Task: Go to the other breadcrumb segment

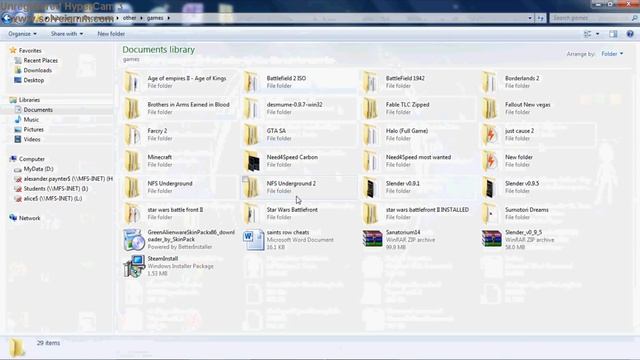Action: [x=129, y=18]
